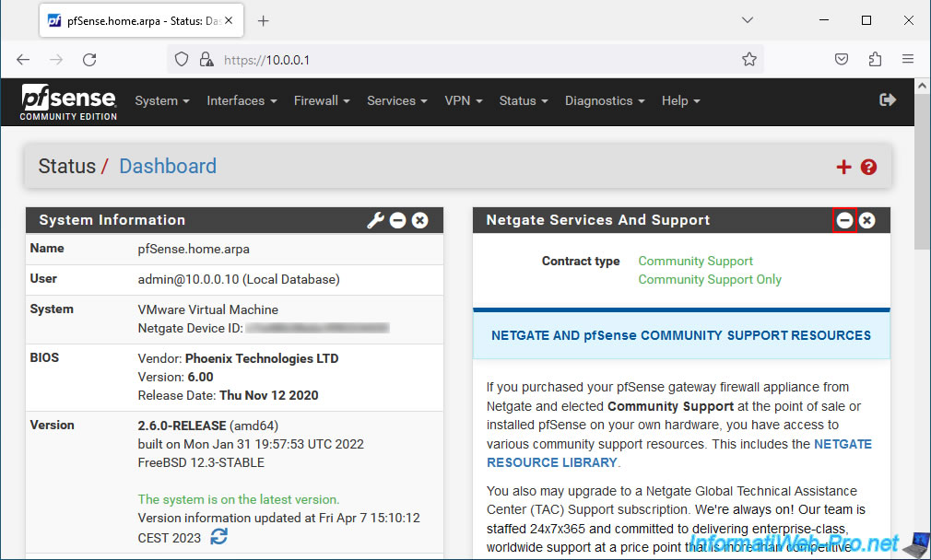Viewport: 931px width, 560px height.
Task: Click the Community Support contract text
Action: pos(695,261)
